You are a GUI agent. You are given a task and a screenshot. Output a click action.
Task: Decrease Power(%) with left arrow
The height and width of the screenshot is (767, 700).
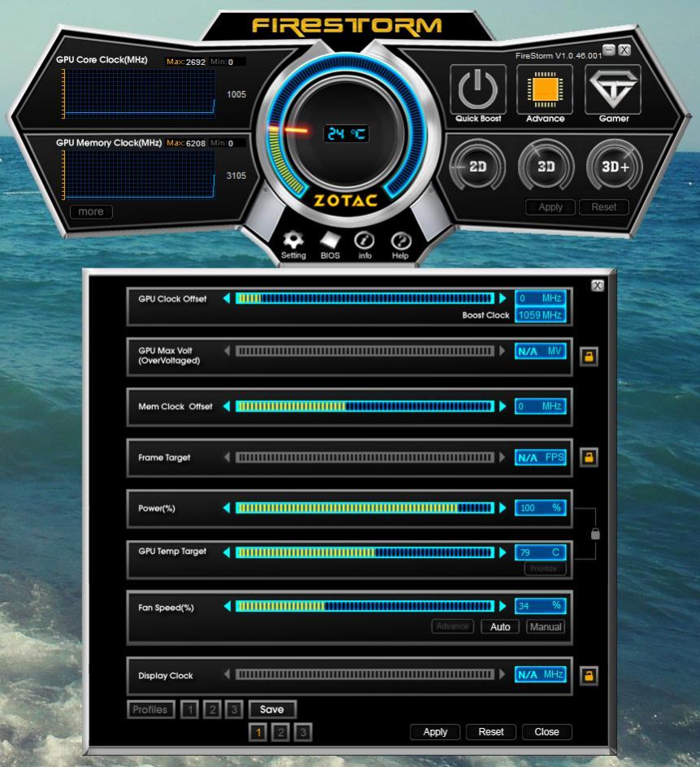click(226, 508)
